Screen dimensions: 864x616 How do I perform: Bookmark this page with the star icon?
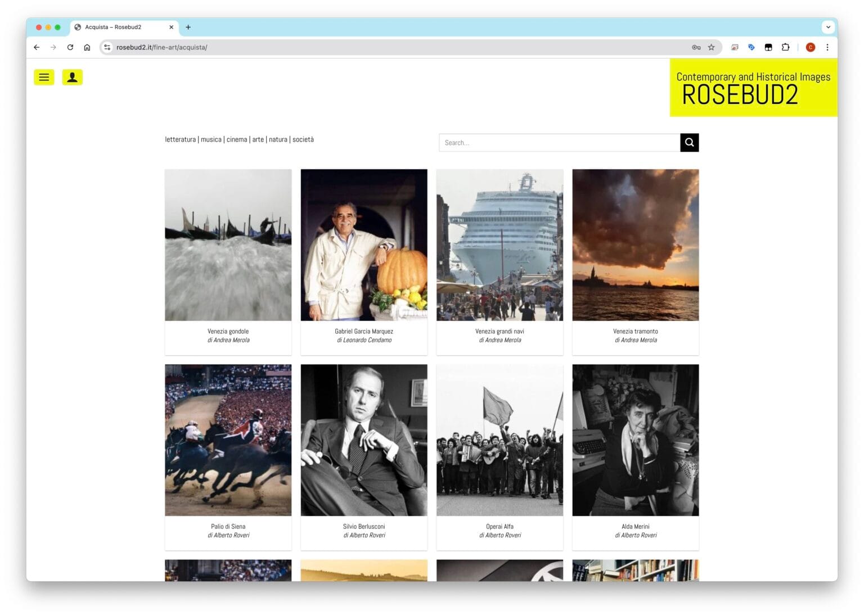(x=711, y=48)
